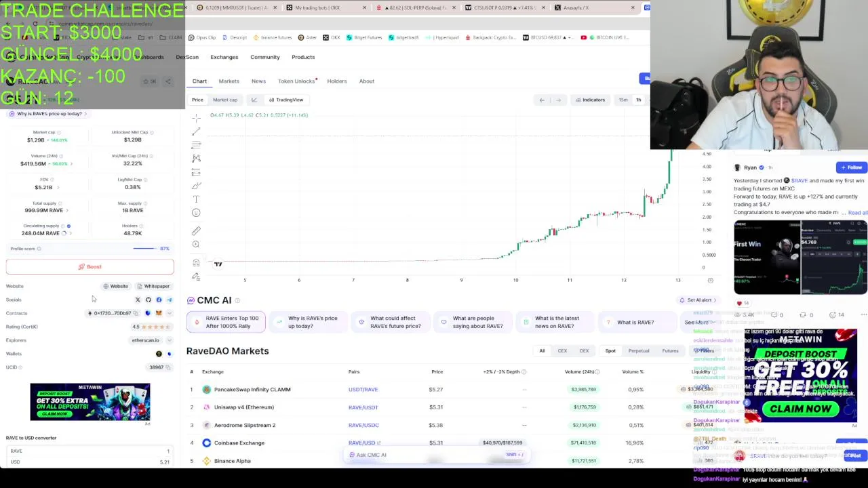Image resolution: width=868 pixels, height=488 pixels.
Task: Select the Fibonacci retracement tool
Action: coord(196,145)
